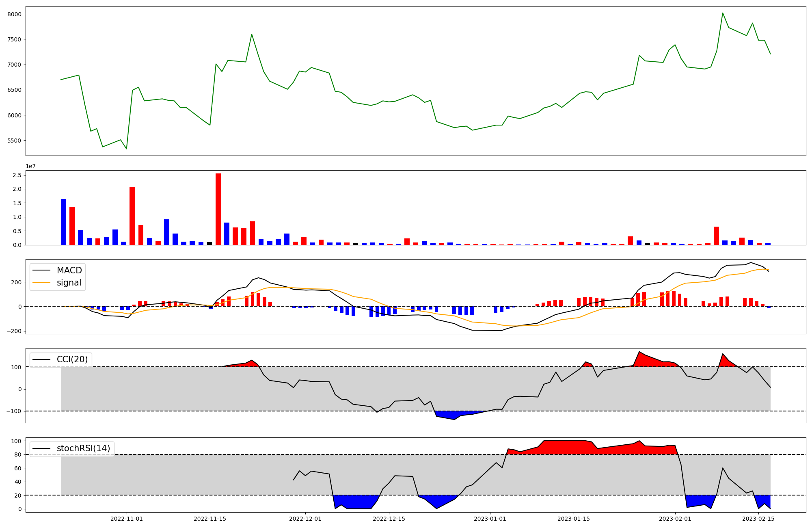Select the 2023-02-01 date tick label
The image size is (812, 528).
pos(675,519)
